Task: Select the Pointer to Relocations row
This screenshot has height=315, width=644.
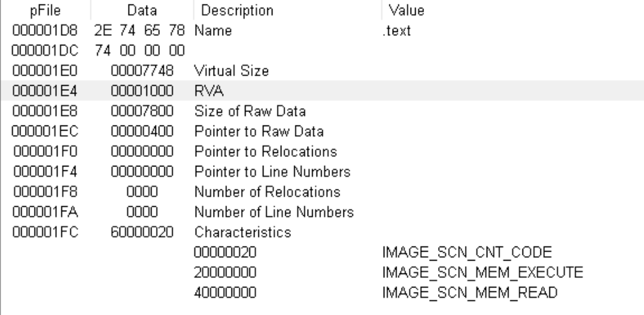Action: pyautogui.click(x=322, y=151)
